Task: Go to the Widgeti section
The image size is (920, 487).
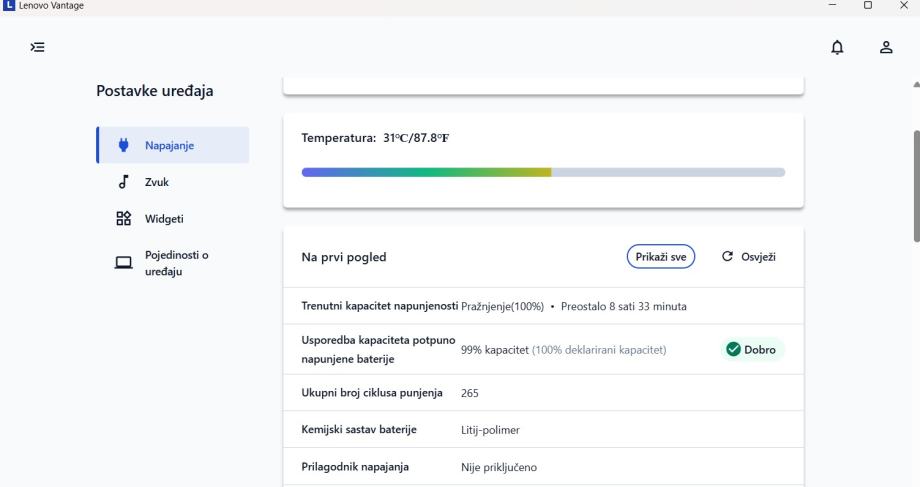Action: point(164,219)
